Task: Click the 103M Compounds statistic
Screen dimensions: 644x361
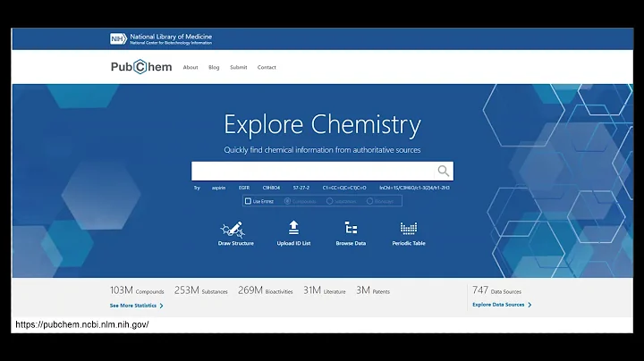Action: pyautogui.click(x=137, y=290)
